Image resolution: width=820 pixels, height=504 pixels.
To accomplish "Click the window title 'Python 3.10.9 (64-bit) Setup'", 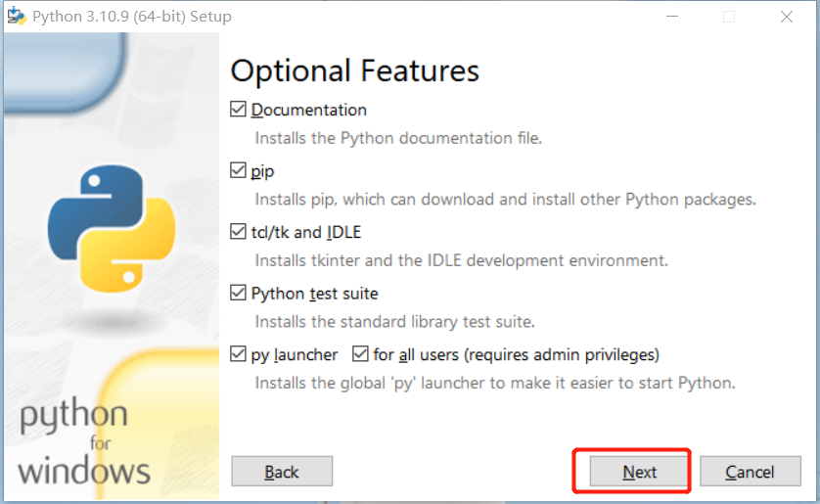I will coord(132,17).
